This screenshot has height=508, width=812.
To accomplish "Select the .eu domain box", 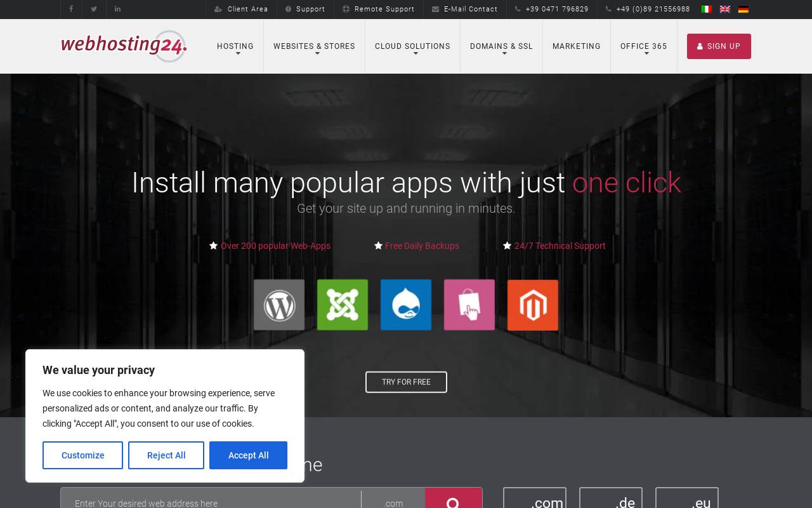I will point(687,498).
